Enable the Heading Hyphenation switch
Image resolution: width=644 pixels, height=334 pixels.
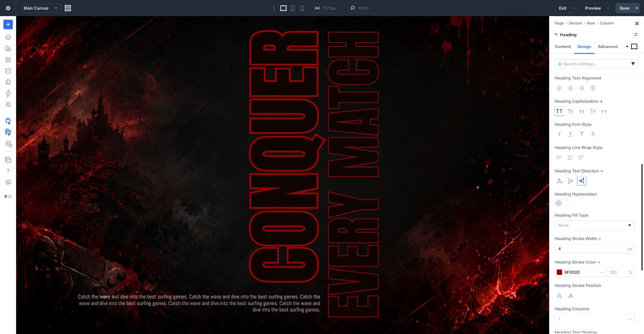coord(561,203)
